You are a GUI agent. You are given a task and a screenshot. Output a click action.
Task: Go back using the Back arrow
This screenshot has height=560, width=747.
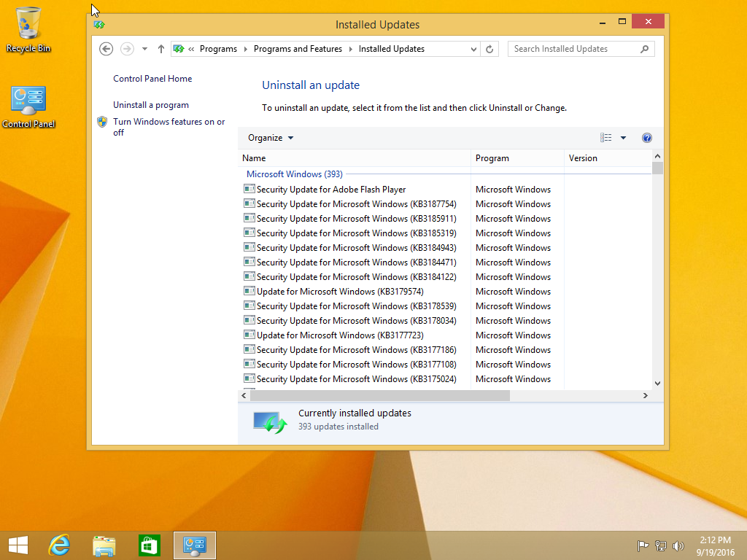107,49
